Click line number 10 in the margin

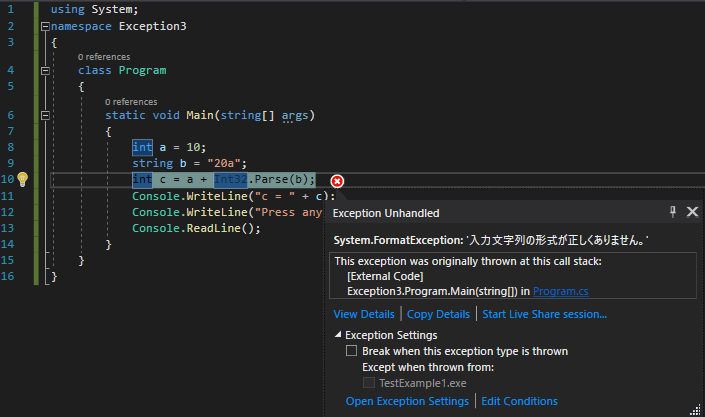[7, 179]
